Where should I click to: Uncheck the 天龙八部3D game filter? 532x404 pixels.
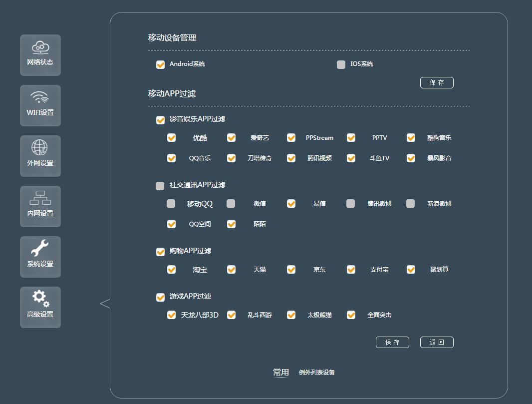point(171,315)
